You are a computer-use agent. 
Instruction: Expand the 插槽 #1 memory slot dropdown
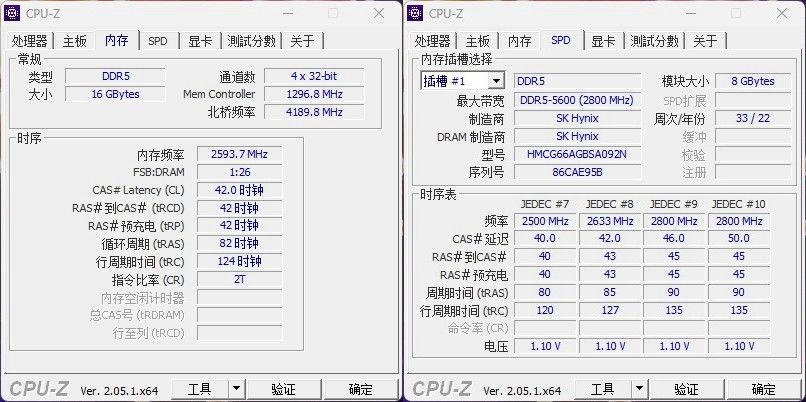tap(496, 81)
